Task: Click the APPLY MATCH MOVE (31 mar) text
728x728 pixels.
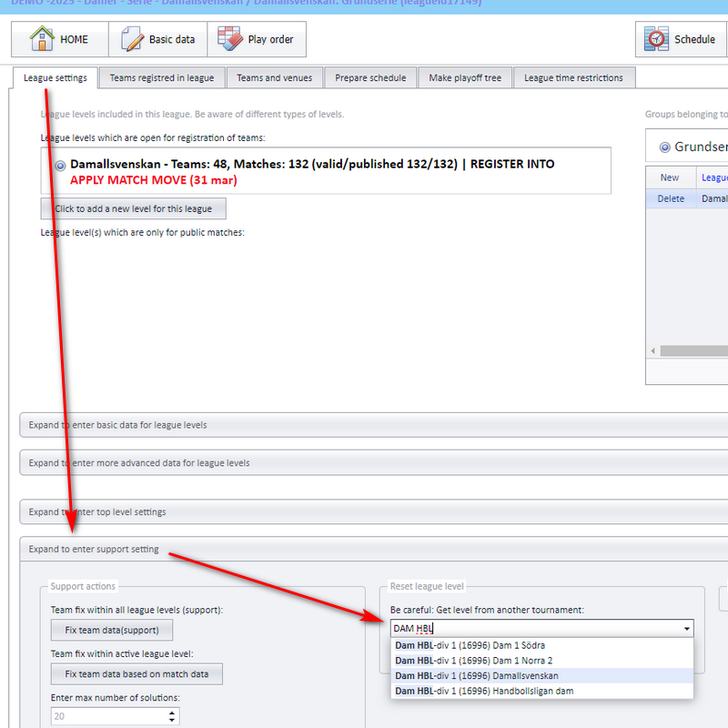Action: 154,180
